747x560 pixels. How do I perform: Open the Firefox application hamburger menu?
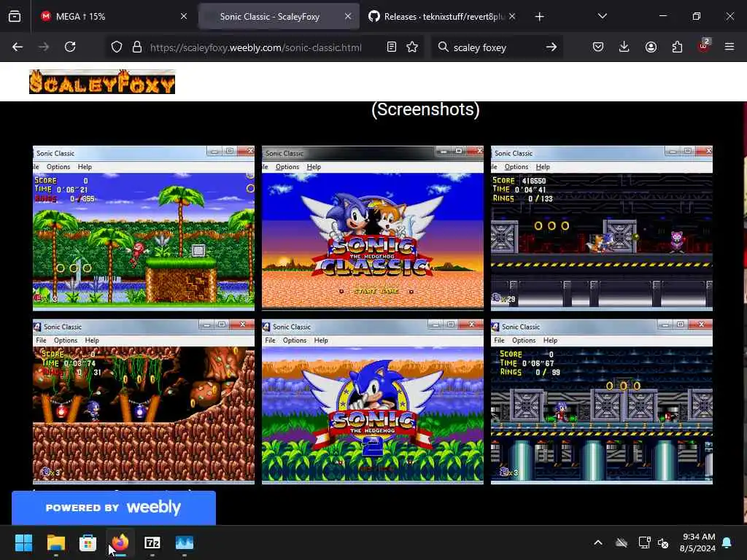729,47
